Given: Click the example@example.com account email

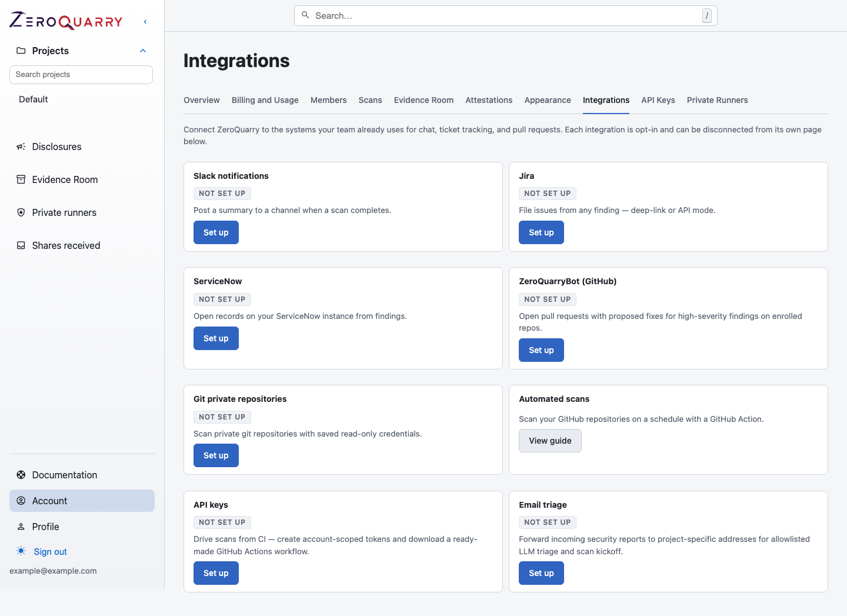Looking at the screenshot, I should click(x=53, y=571).
